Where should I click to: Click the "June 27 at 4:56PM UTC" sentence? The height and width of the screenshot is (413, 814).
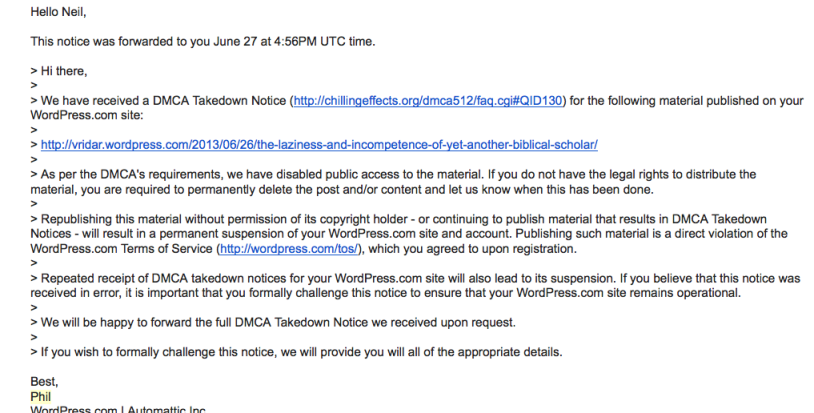202,42
